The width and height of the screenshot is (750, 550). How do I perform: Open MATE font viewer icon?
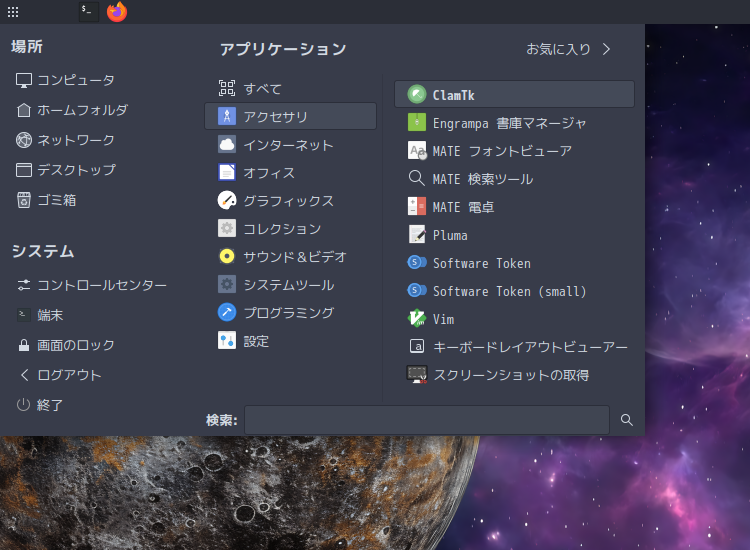[x=417, y=150]
